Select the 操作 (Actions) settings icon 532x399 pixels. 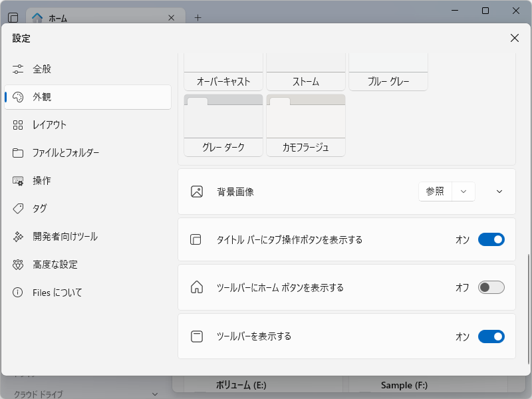pos(19,180)
